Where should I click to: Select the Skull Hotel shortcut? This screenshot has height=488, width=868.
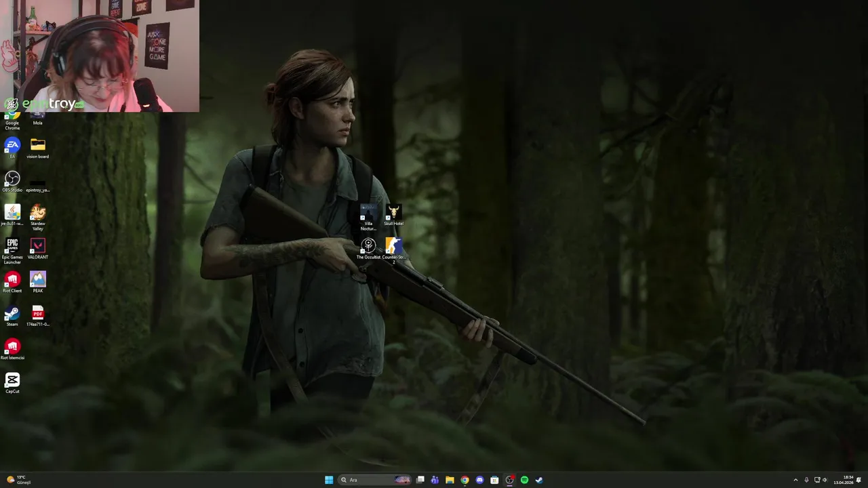[393, 216]
